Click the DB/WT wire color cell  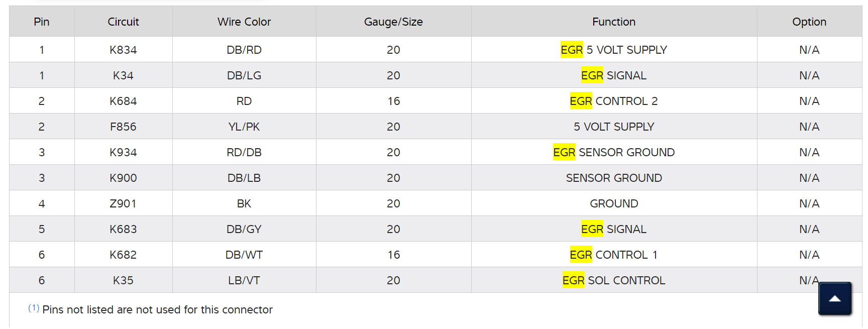click(x=244, y=255)
